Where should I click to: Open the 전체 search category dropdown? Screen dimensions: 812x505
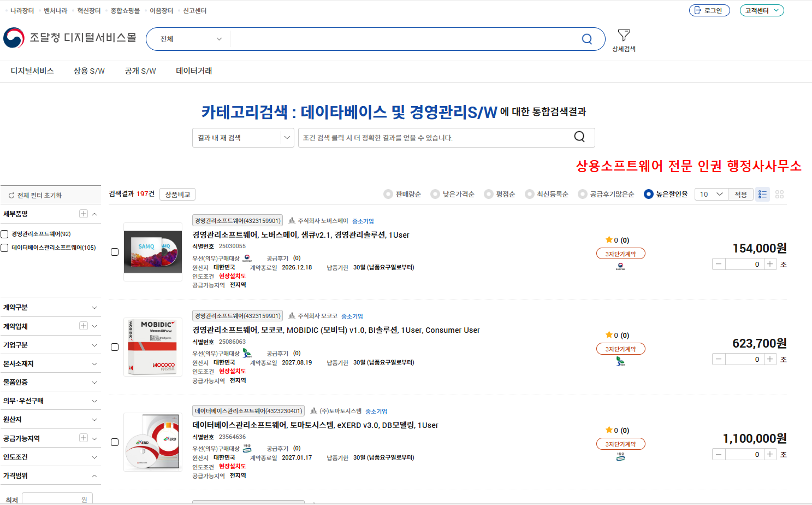pyautogui.click(x=190, y=39)
